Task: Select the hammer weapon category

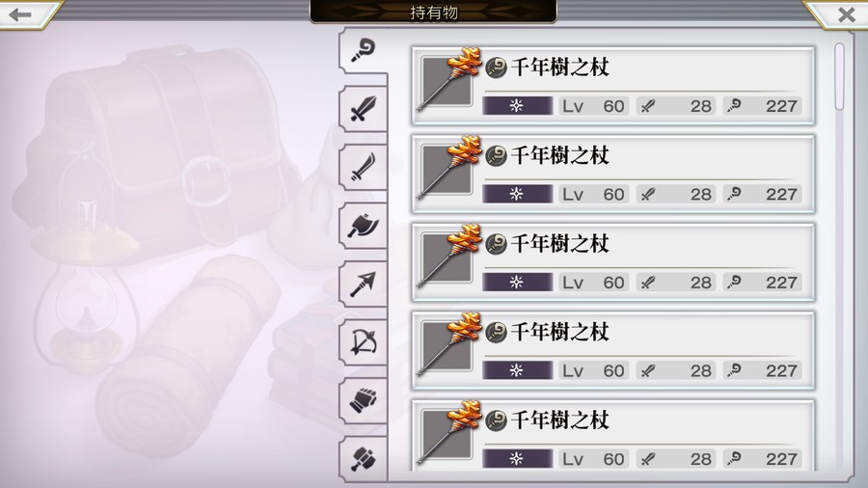Action: (363, 458)
